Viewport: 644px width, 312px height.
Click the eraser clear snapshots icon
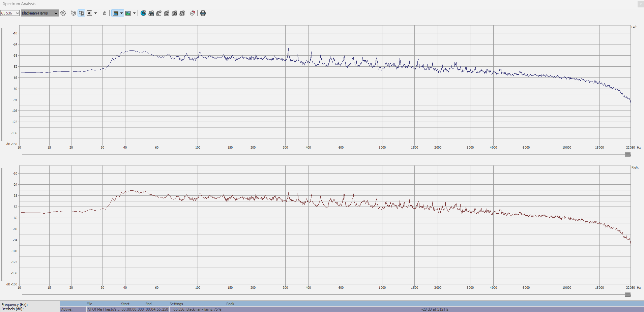tap(192, 13)
